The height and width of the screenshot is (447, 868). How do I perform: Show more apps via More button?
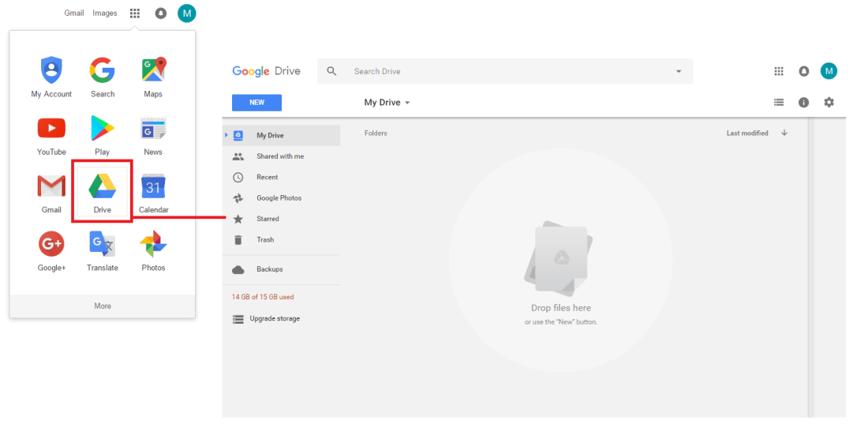pos(103,306)
